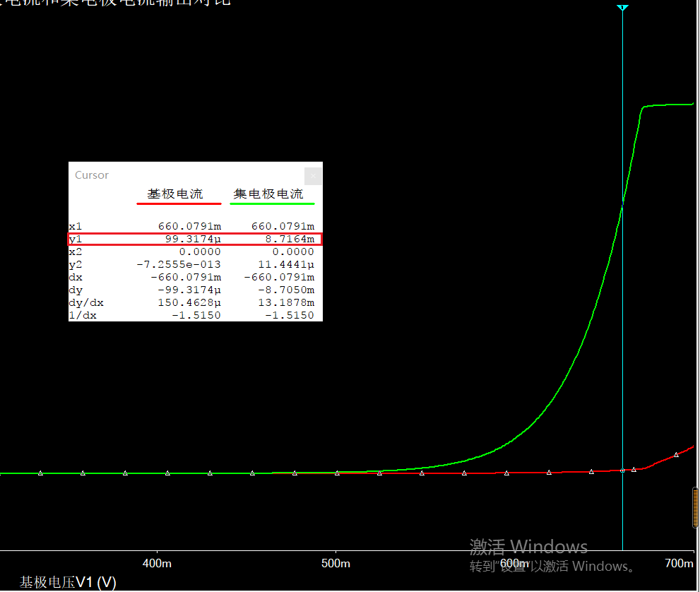Click the Cursor window title bar
Image resolution: width=700 pixels, height=592 pixels.
(x=184, y=175)
